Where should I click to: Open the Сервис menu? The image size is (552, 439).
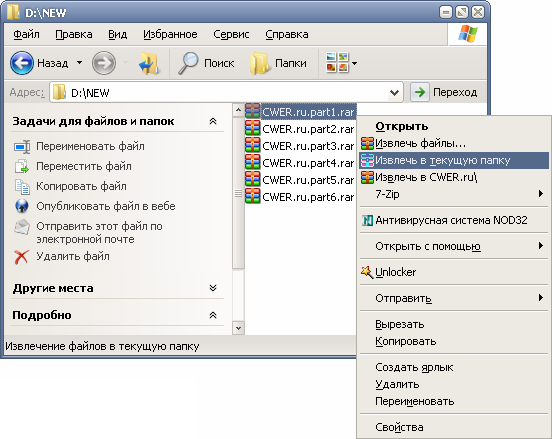click(x=231, y=35)
